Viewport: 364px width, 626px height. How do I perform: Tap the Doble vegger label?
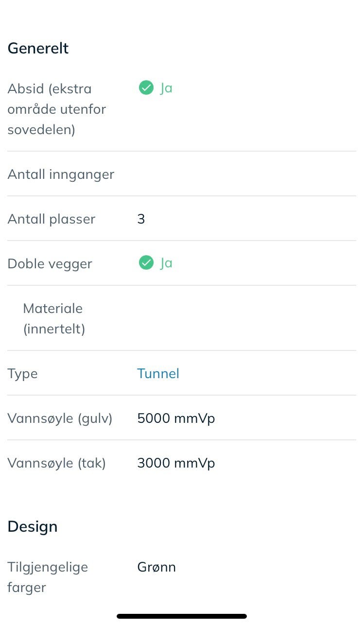[50, 264]
